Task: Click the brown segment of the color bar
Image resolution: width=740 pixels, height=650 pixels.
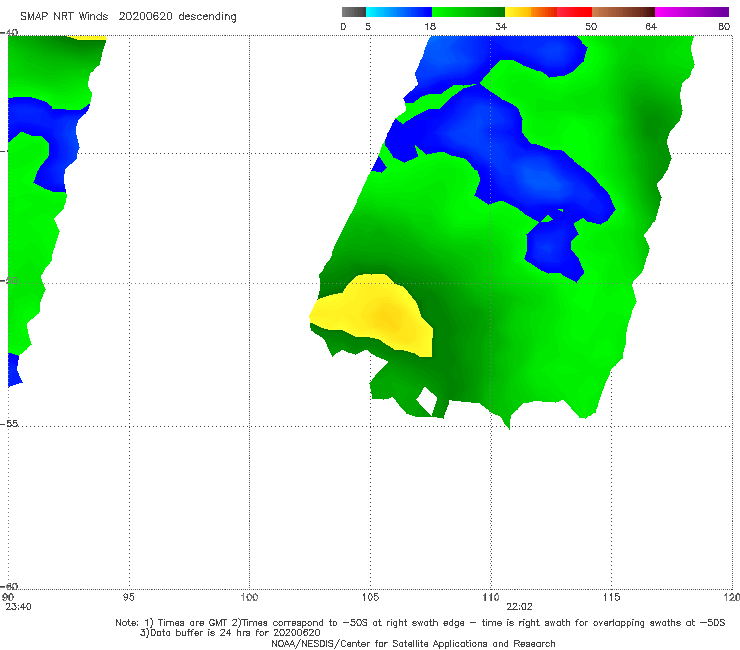Action: (x=623, y=12)
